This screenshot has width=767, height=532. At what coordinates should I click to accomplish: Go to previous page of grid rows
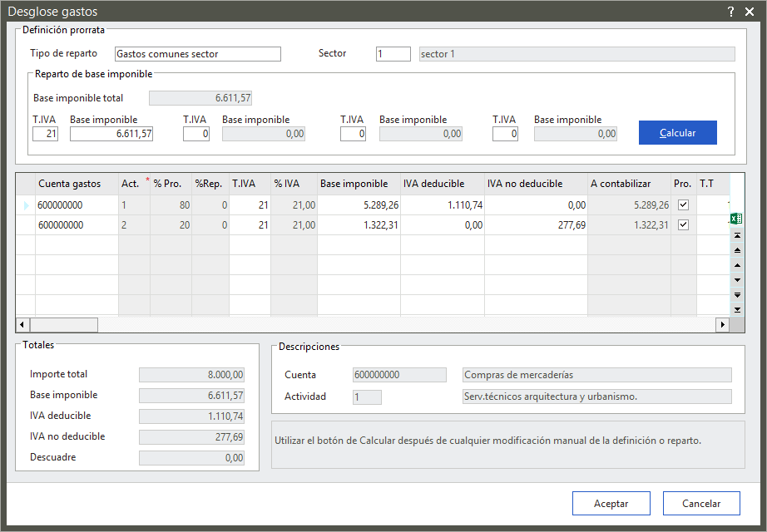point(737,251)
